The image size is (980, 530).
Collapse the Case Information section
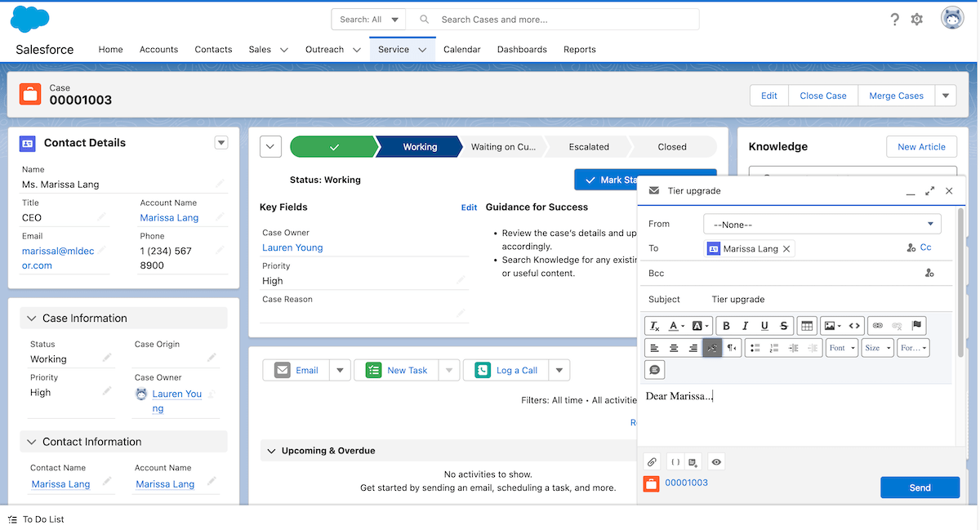[33, 318]
